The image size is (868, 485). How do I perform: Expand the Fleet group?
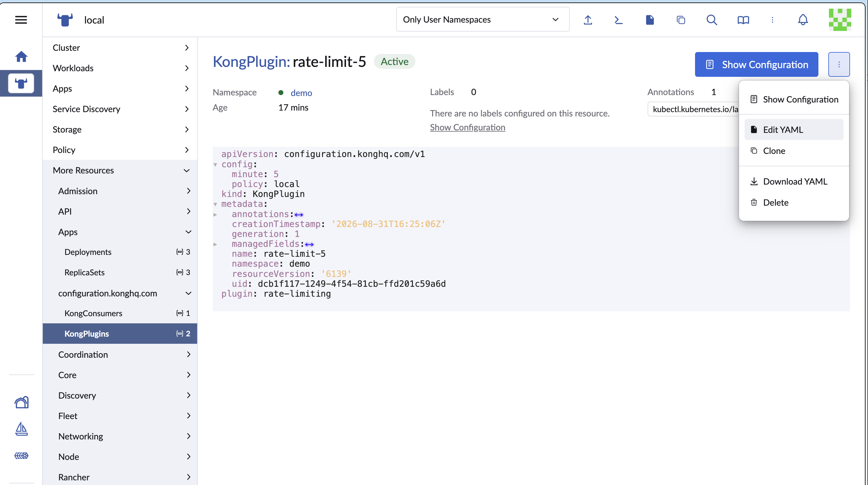click(x=120, y=416)
